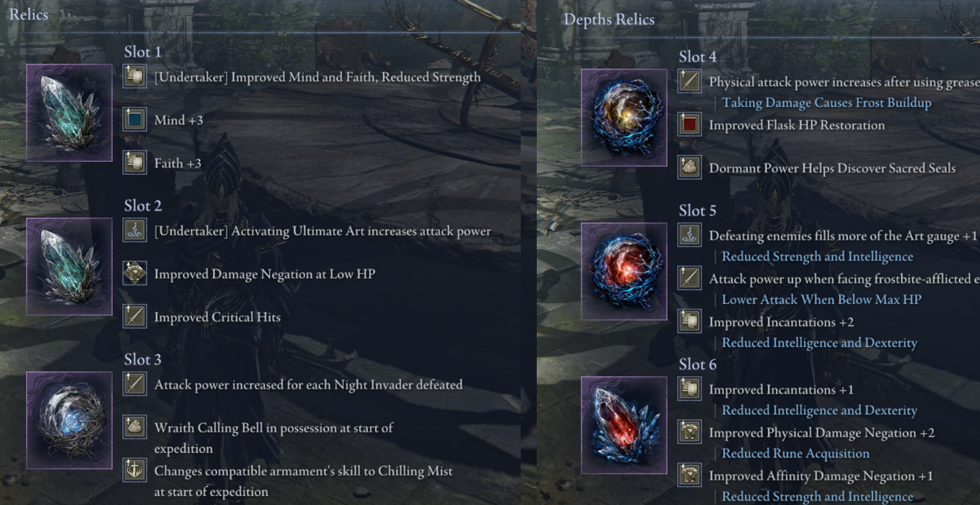Click the Faith +3 effect icon
Screen dimensions: 980x505
[x=134, y=163]
